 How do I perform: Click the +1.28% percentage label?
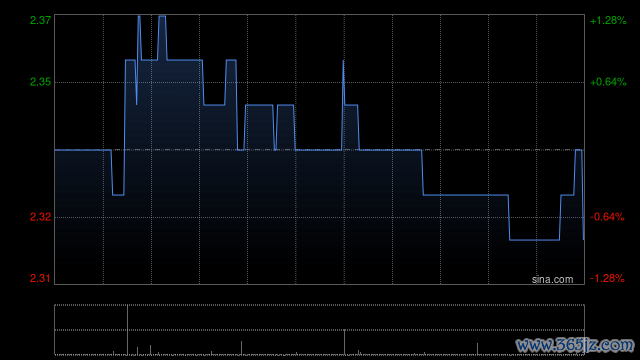point(608,20)
